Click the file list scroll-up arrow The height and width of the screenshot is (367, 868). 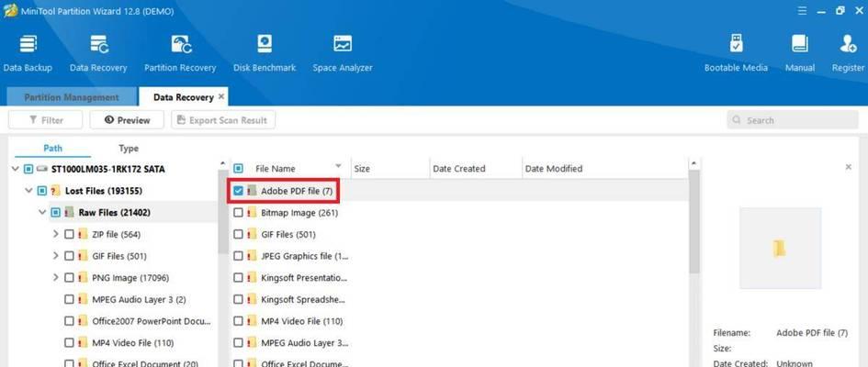click(694, 163)
